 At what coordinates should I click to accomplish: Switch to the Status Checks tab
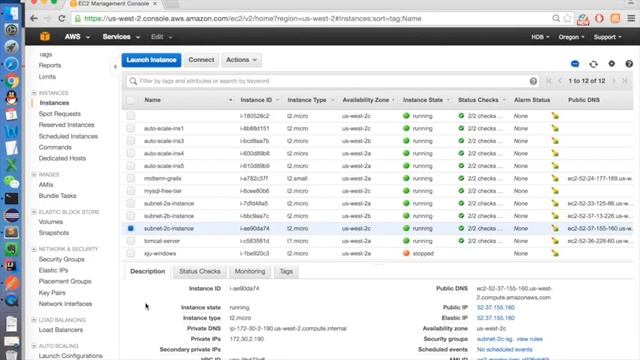click(200, 271)
